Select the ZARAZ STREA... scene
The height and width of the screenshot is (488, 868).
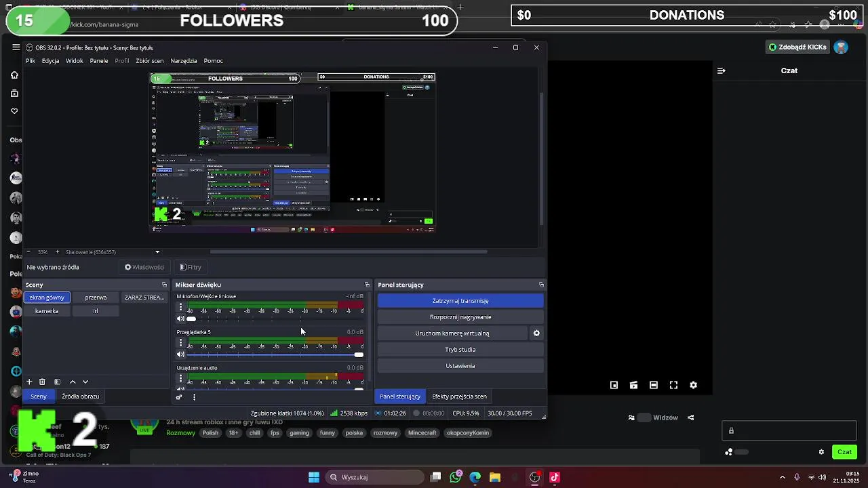(144, 298)
